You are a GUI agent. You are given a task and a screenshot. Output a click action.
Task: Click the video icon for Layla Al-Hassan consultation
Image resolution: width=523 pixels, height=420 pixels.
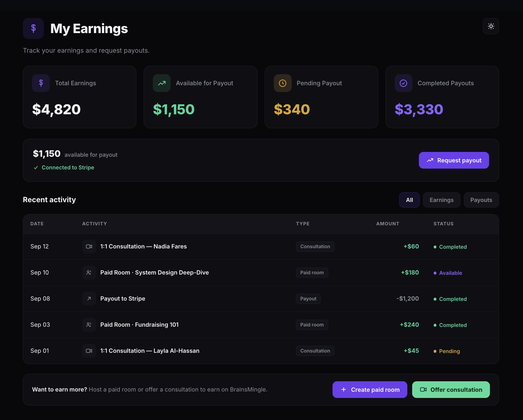pyautogui.click(x=89, y=351)
